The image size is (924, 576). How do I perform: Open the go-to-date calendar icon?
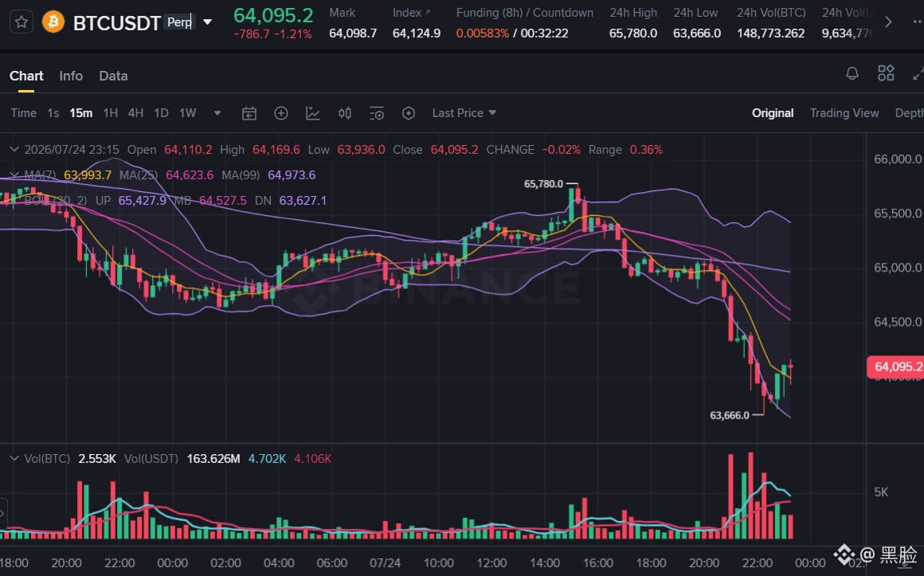249,113
